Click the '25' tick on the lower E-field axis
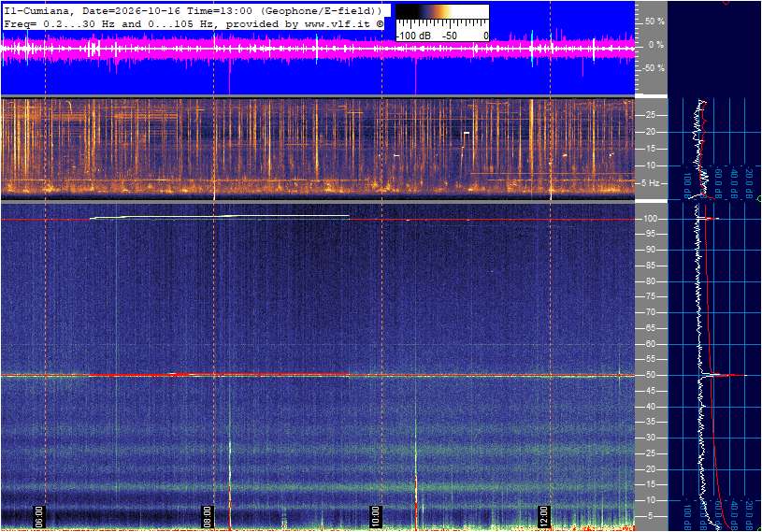 pyautogui.click(x=650, y=453)
